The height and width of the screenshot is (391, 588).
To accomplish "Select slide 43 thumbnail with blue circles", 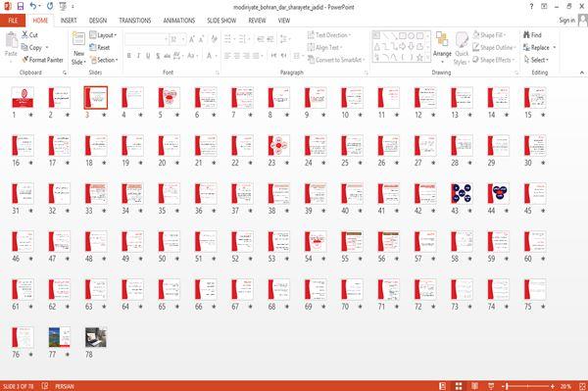I will point(462,193).
